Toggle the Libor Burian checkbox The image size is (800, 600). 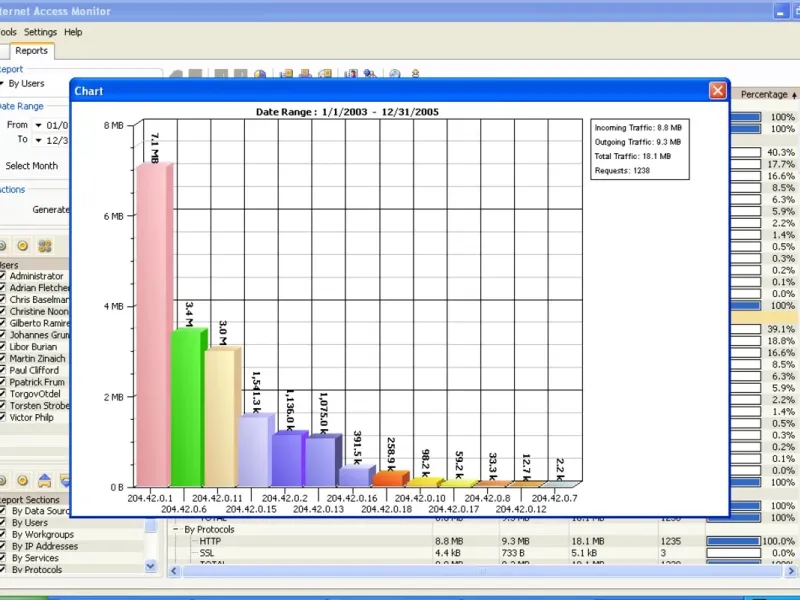(2, 346)
